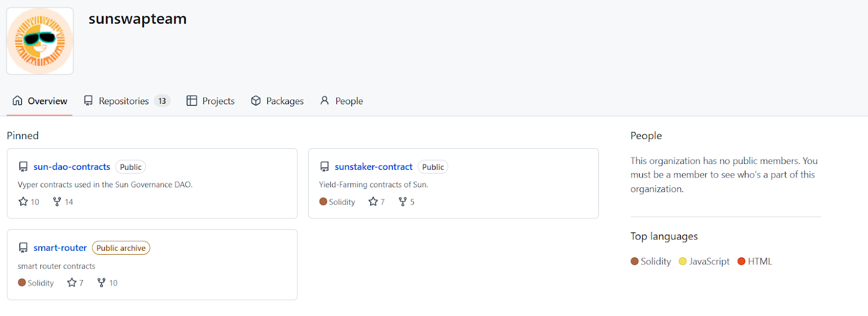Click the "no public members" notice text
The width and height of the screenshot is (868, 316).
tap(724, 175)
